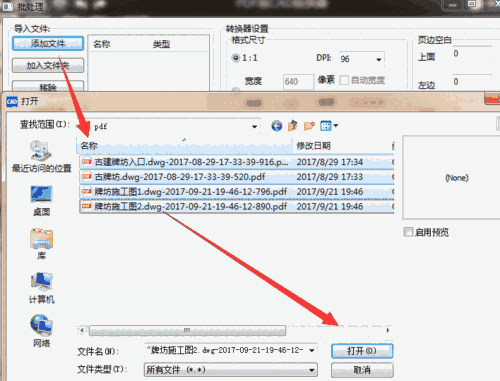Image resolution: width=500 pixels, height=381 pixels.
Task: Click the 宽度 (width) 640 input field
Action: pyautogui.click(x=298, y=82)
